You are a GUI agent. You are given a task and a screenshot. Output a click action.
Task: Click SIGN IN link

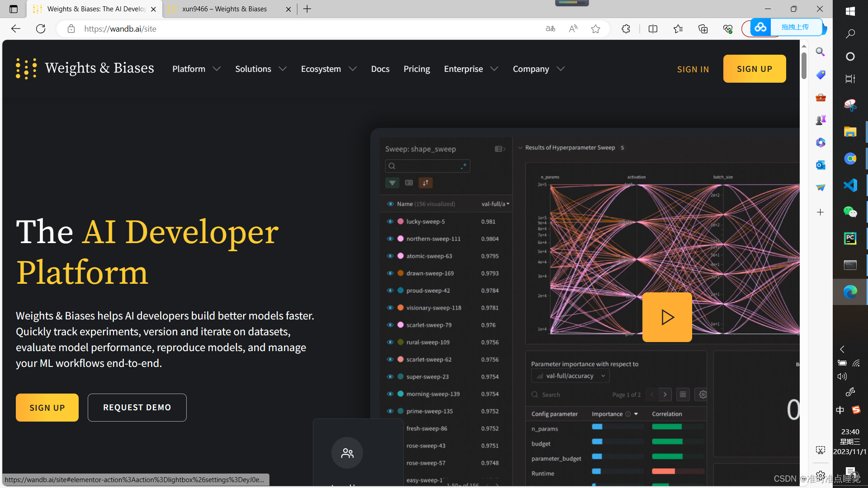(693, 69)
